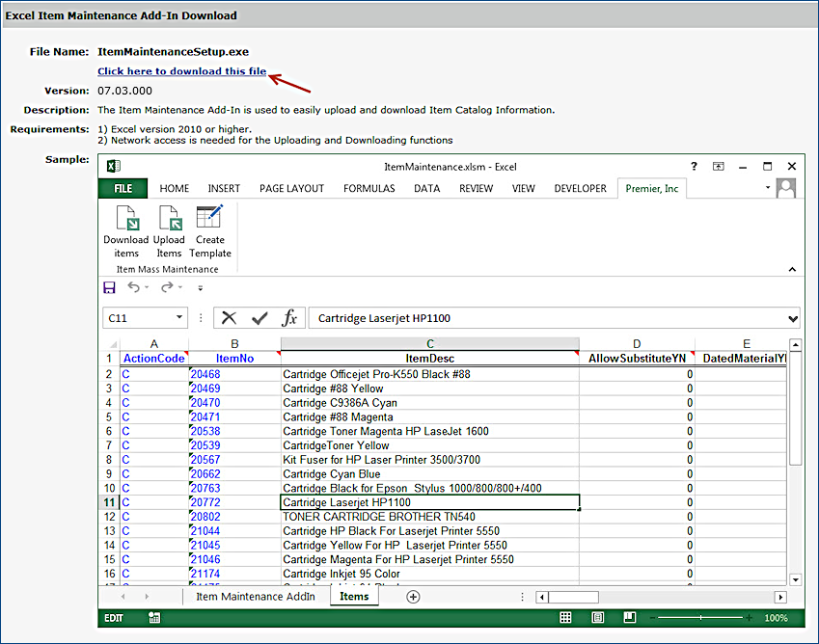Open the Name Box dropdown arrow
This screenshot has height=644, width=819.
[x=180, y=318]
